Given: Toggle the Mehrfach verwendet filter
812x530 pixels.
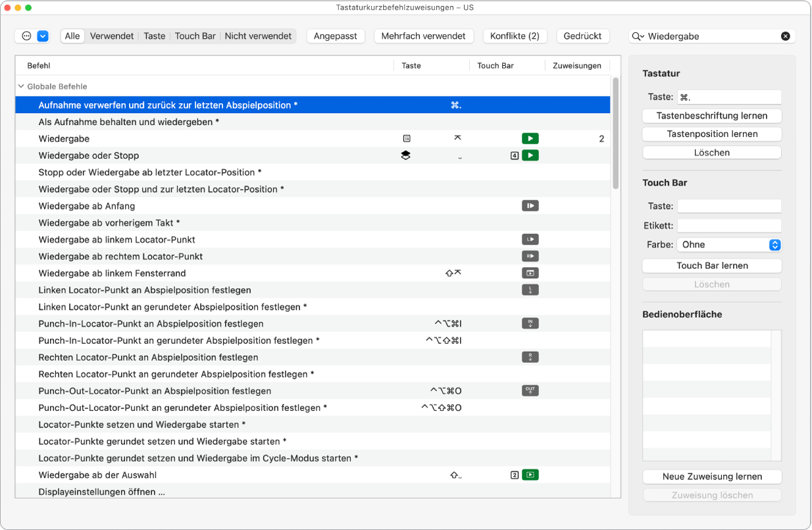Looking at the screenshot, I should [x=423, y=36].
